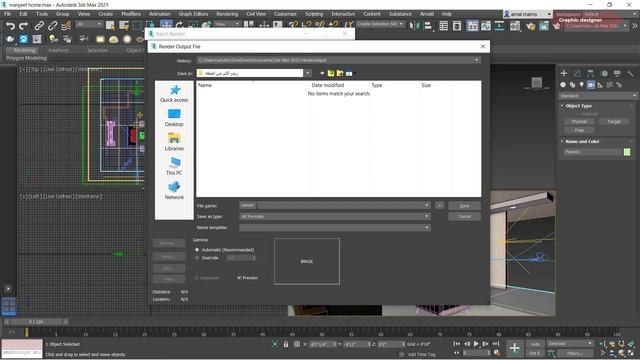Open the Graph Editors menu

tap(193, 14)
